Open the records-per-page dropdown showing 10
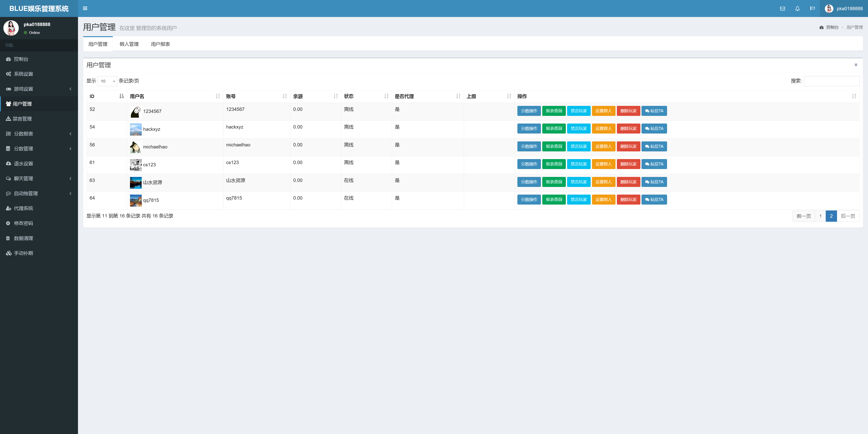This screenshot has width=868, height=434. [x=107, y=81]
